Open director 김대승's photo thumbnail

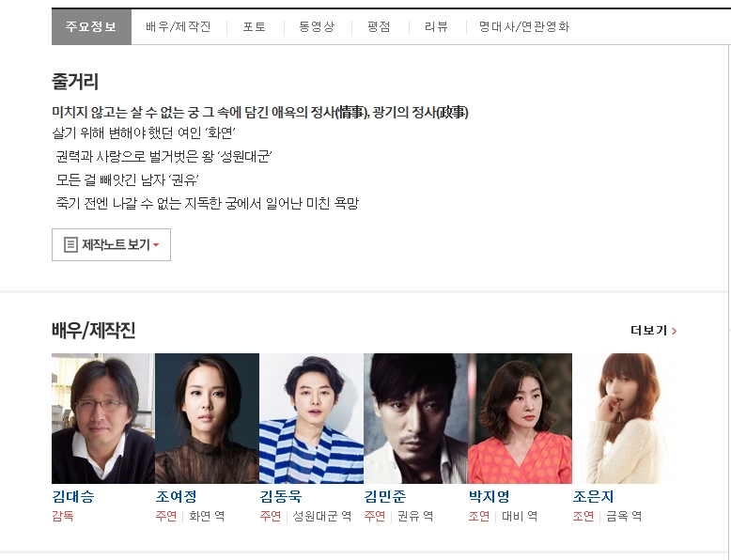[x=103, y=418]
